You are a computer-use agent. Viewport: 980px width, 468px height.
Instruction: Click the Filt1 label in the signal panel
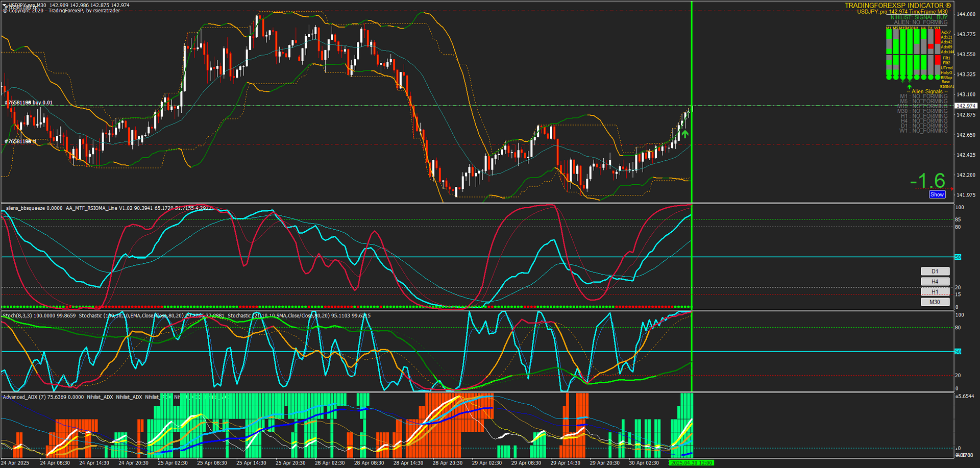click(946, 58)
